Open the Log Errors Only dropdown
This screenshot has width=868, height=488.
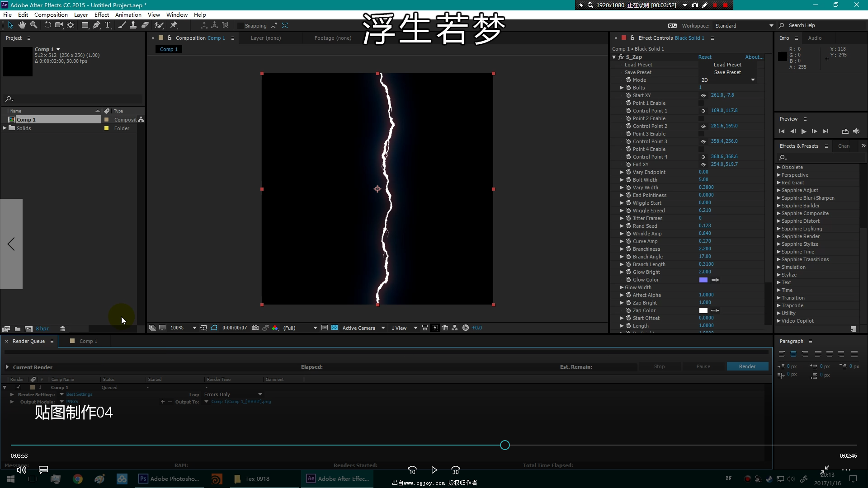233,394
